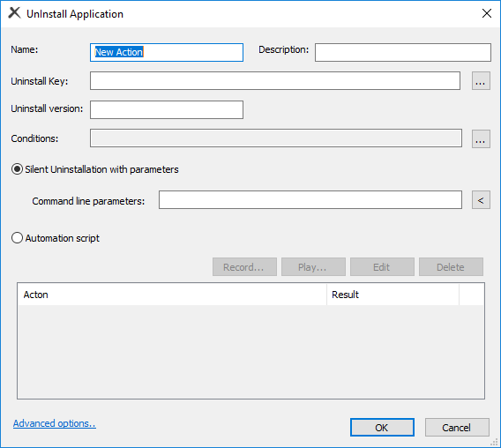Click the UnInstall Application title icon
Screen dimensions: 501x448
tap(14, 13)
